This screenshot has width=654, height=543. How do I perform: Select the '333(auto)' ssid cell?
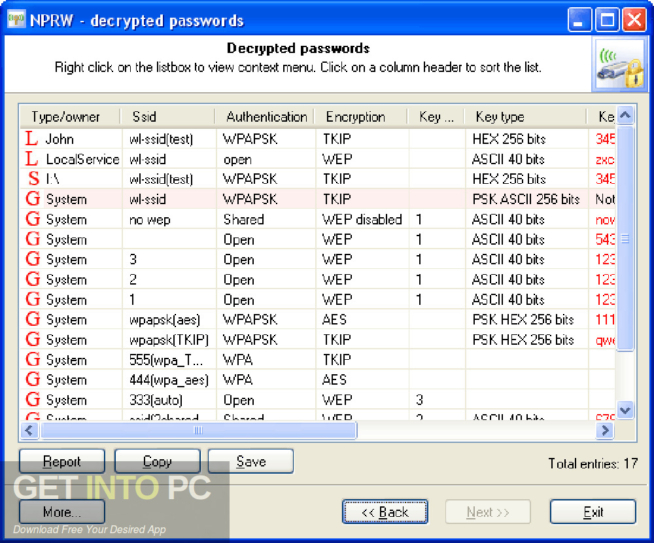(x=156, y=400)
